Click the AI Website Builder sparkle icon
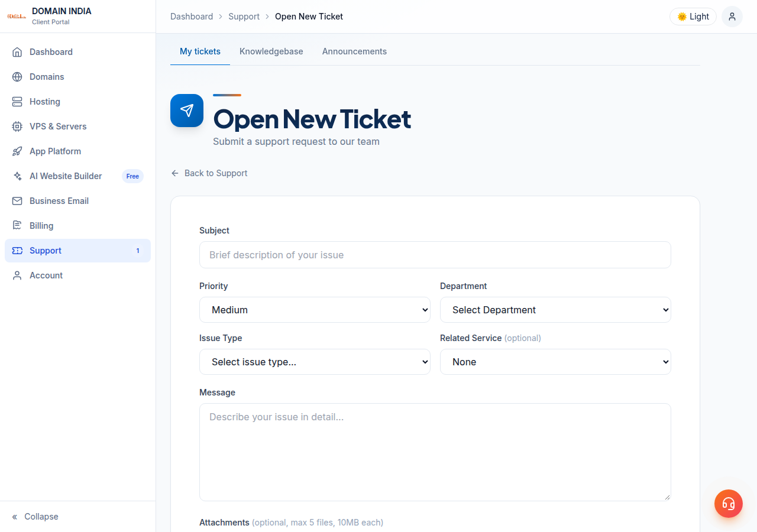The width and height of the screenshot is (757, 532). click(17, 176)
